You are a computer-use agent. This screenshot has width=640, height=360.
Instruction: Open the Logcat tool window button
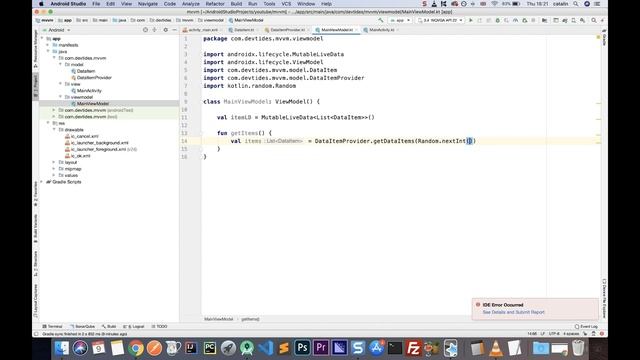coord(134,327)
